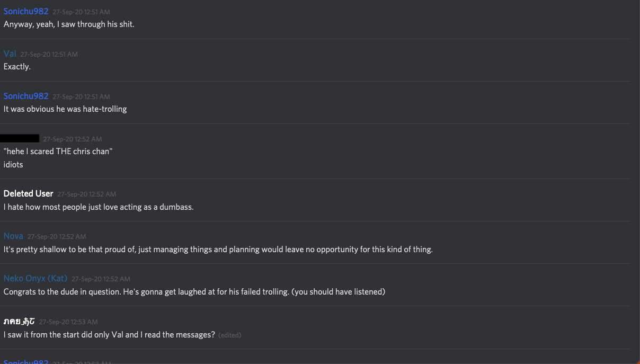Select the blacked-out redacted username
The height and width of the screenshot is (364, 640).
pos(20,138)
